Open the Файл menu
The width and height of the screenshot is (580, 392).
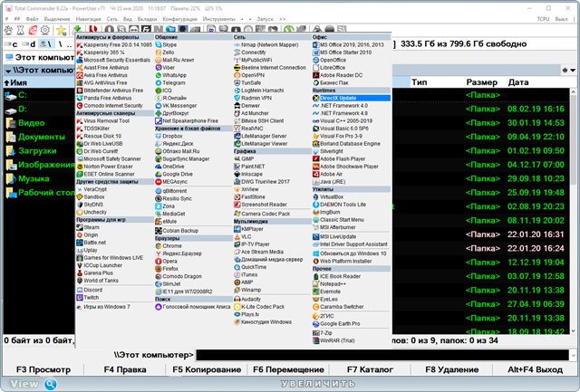tap(33, 19)
